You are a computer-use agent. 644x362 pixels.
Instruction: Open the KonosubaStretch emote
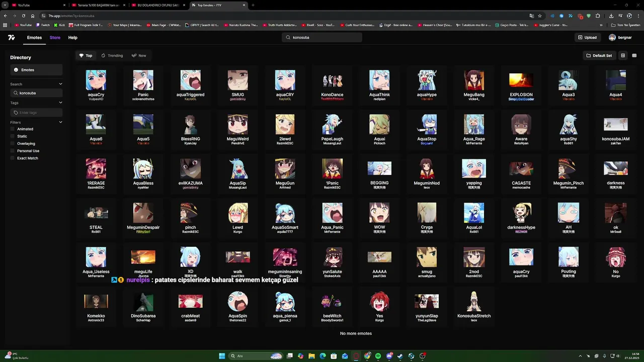(474, 306)
